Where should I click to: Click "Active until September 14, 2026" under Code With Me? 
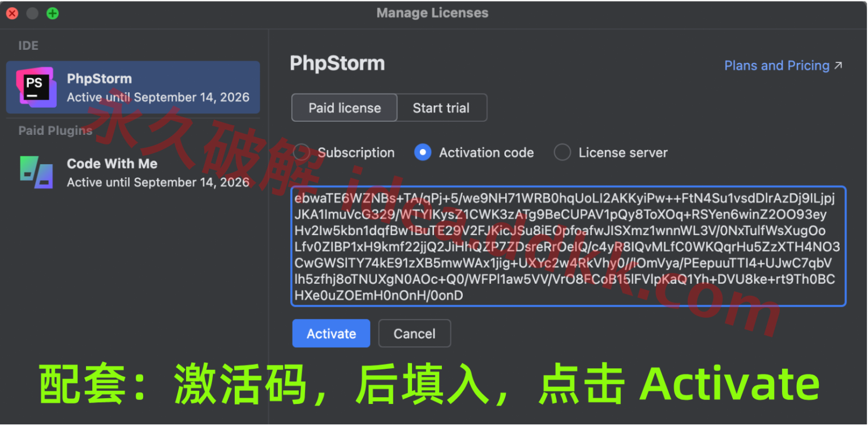158,182
